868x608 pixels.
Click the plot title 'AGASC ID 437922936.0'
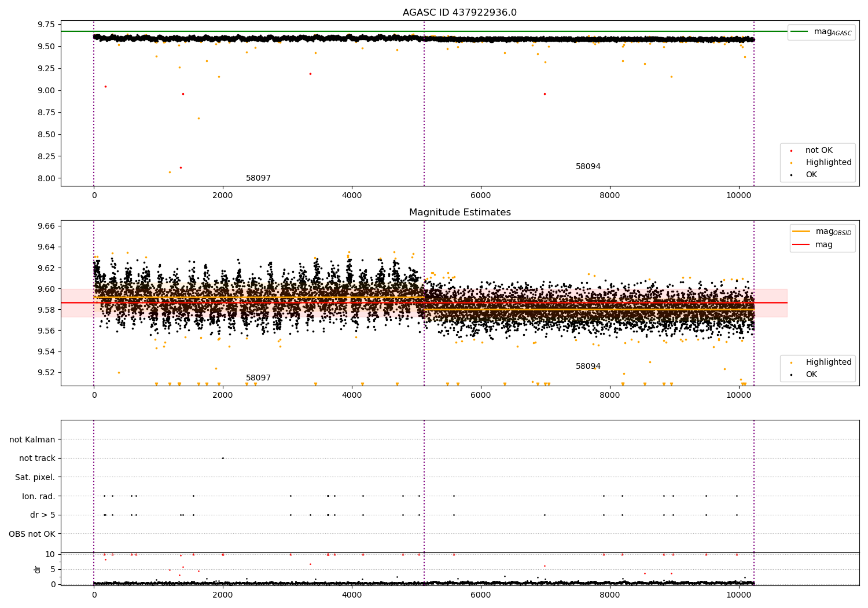(459, 13)
